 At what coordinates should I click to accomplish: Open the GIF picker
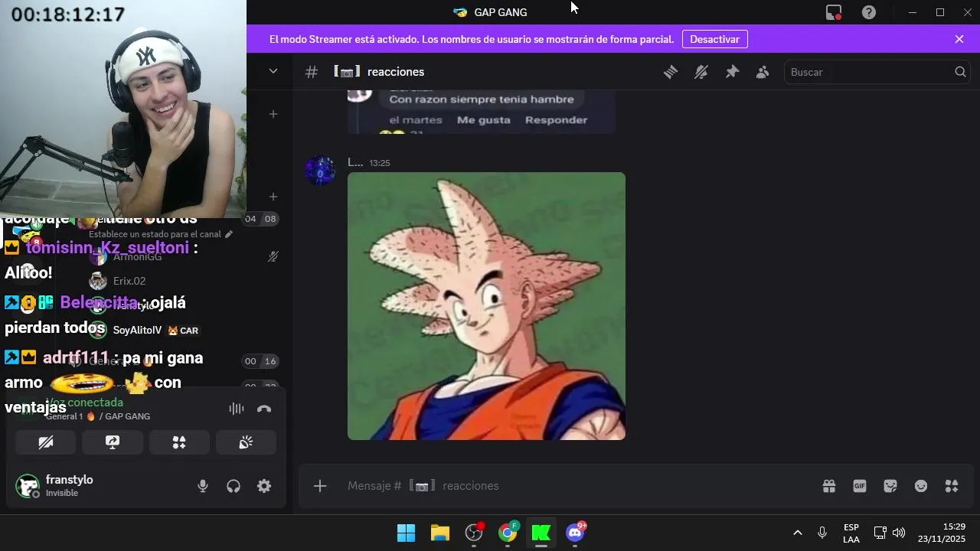(860, 486)
